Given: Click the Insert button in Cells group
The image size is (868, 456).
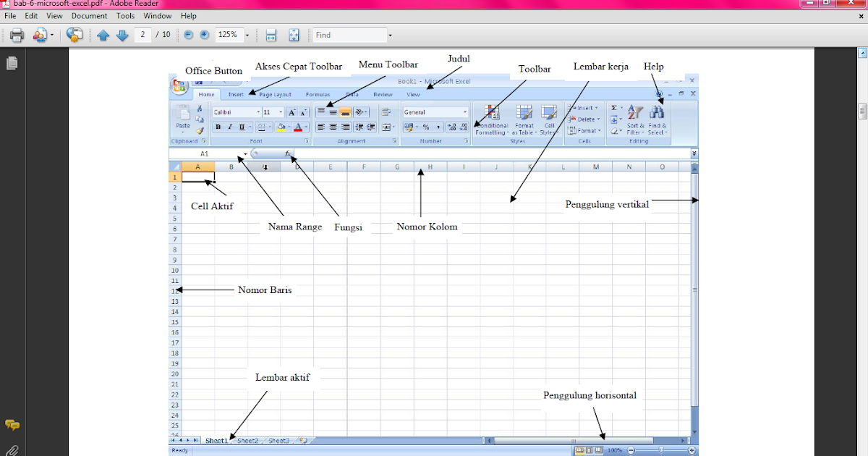Looking at the screenshot, I should [583, 108].
